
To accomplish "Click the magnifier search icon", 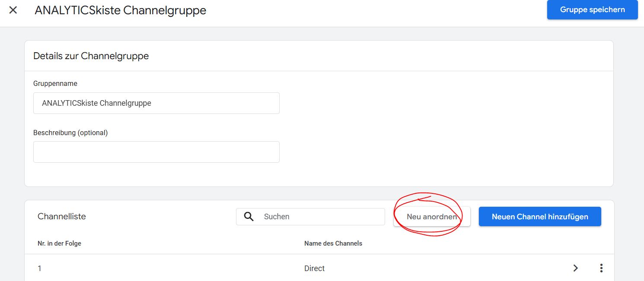I will click(249, 217).
